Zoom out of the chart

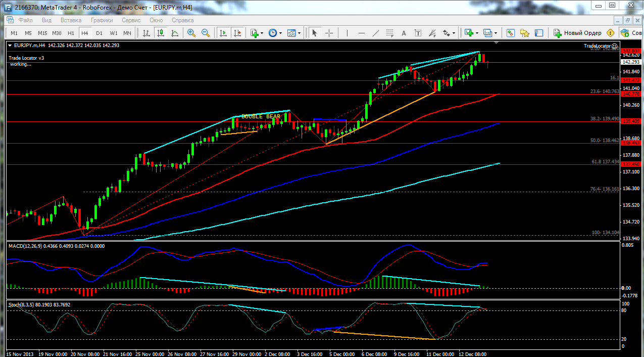pyautogui.click(x=206, y=33)
